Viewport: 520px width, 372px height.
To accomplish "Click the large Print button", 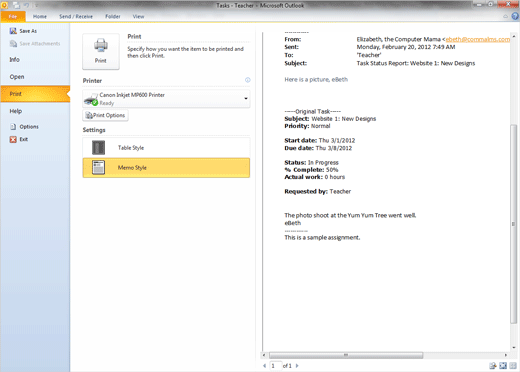I will pos(101,51).
